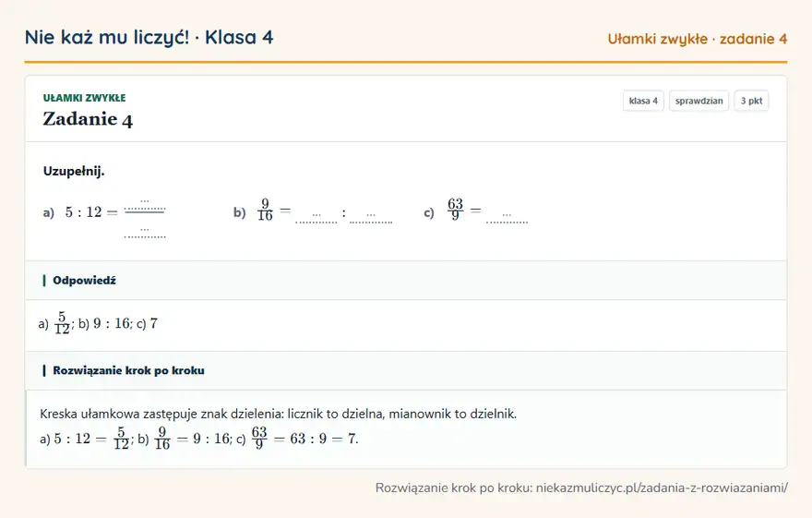812x518 pixels.
Task: Click the 'Nie każ mu liczyć! · Klasa 4' heading
Action: tap(149, 38)
